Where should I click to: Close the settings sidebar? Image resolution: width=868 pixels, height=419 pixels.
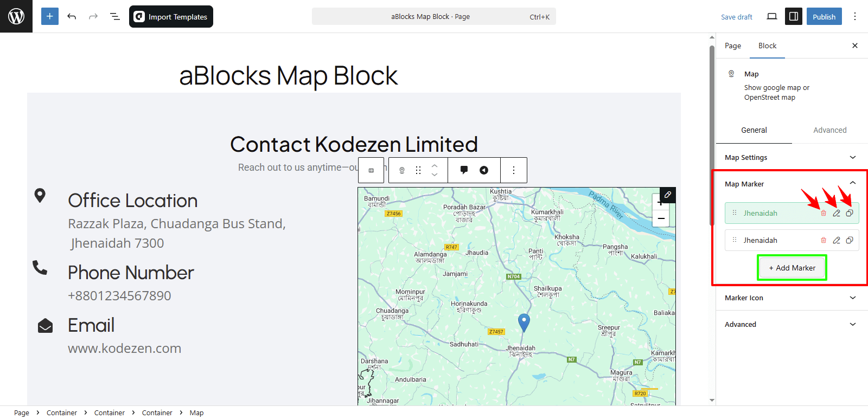coord(855,46)
